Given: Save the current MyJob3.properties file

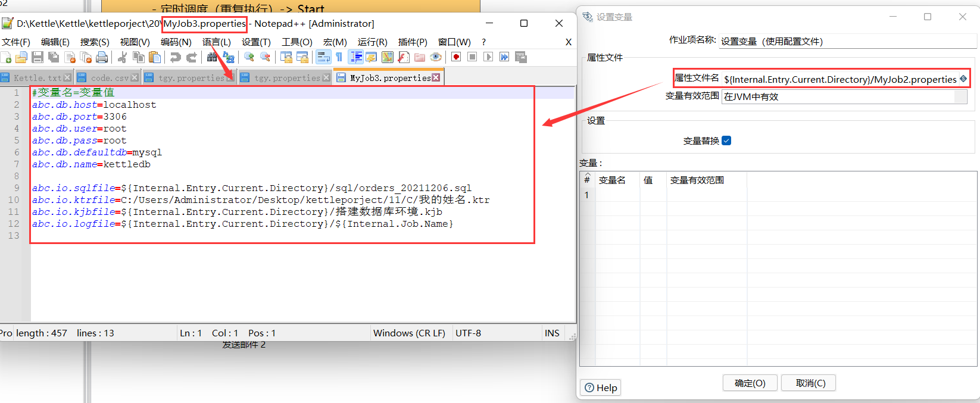Looking at the screenshot, I should tap(38, 57).
